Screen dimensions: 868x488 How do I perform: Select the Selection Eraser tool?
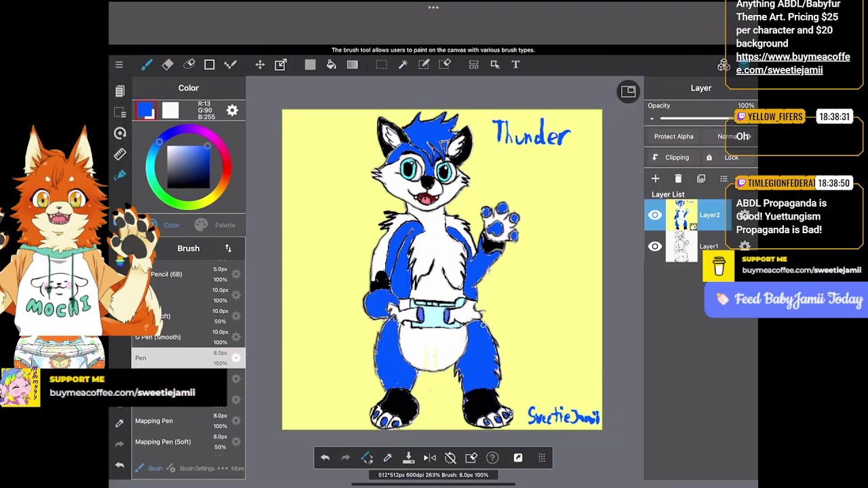445,64
